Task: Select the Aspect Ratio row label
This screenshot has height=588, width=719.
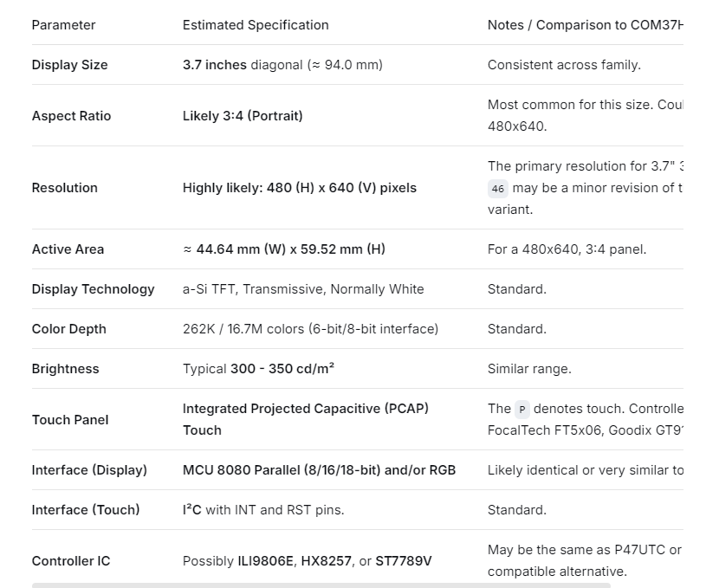Action: [71, 116]
